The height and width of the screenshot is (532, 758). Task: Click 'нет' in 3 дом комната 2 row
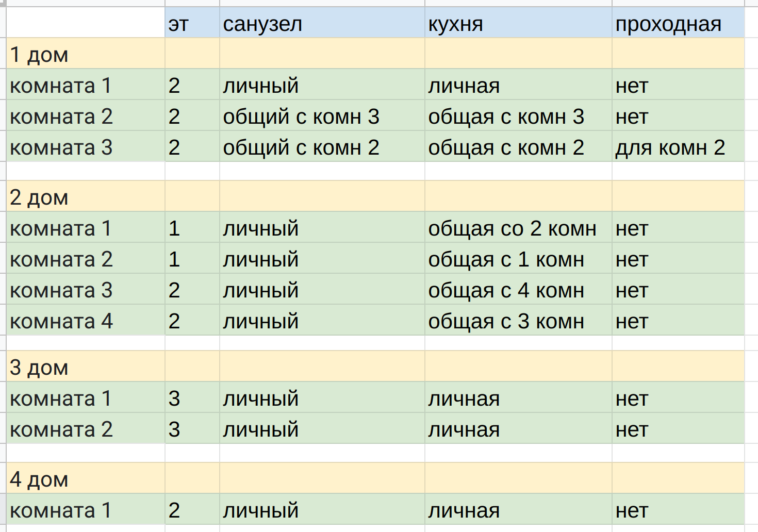(x=679, y=428)
